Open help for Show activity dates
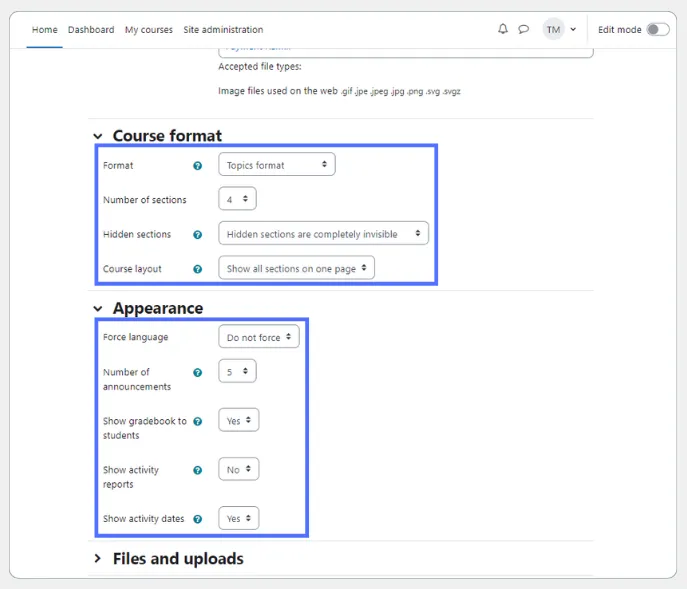 pyautogui.click(x=198, y=519)
